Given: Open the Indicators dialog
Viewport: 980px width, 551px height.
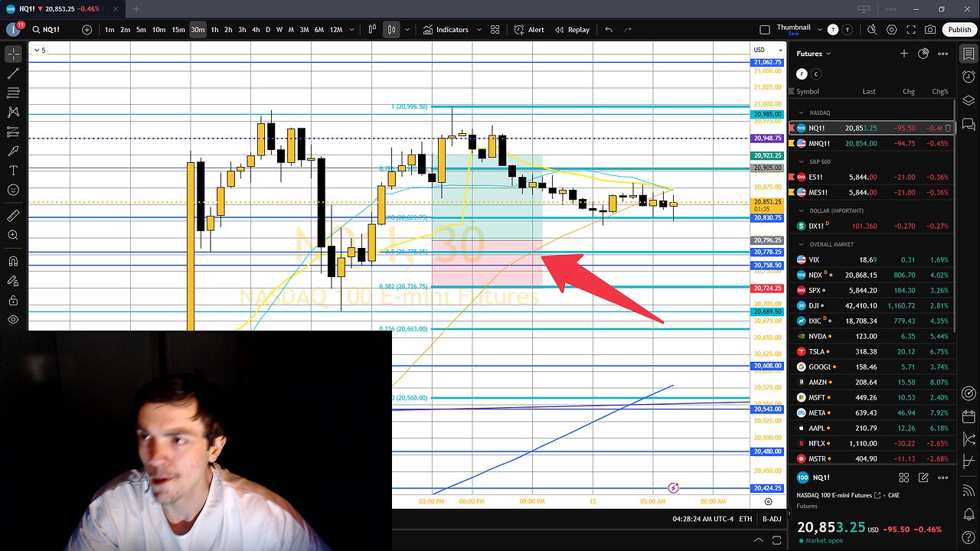Looking at the screenshot, I should click(446, 30).
